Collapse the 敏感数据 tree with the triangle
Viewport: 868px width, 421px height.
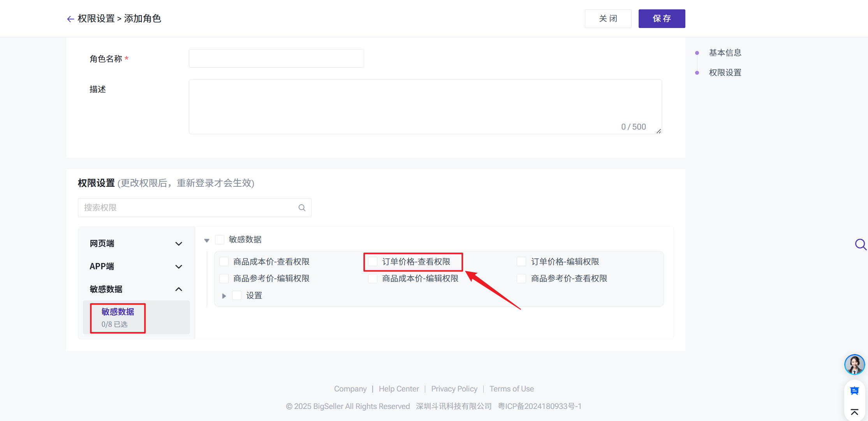click(207, 240)
